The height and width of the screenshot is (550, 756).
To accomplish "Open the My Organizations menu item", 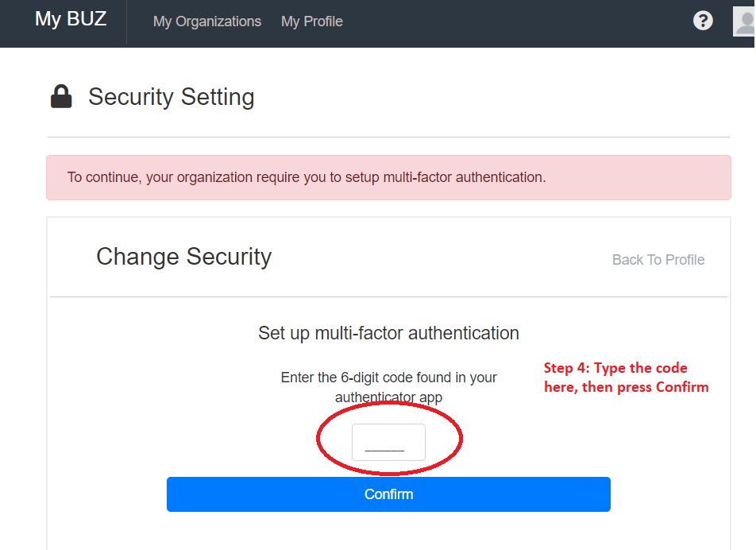I will tap(207, 21).
